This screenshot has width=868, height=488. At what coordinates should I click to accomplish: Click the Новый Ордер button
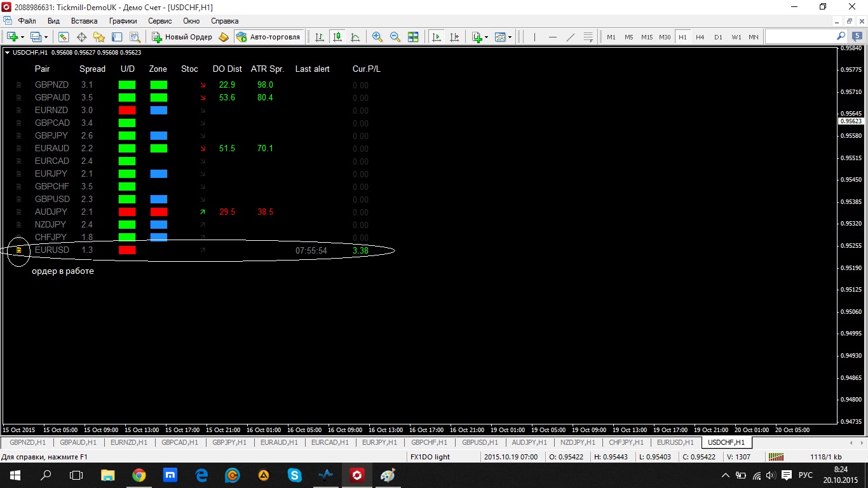point(182,37)
